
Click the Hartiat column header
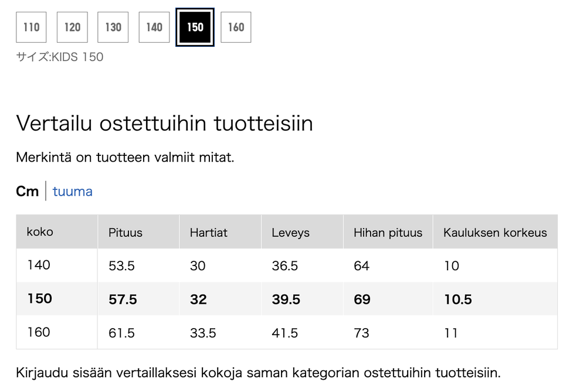click(x=208, y=233)
